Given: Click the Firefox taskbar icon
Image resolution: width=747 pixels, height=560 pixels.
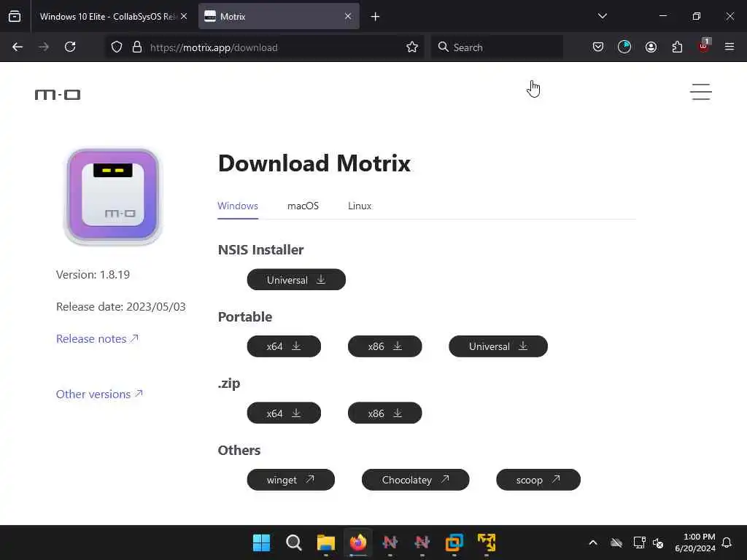Looking at the screenshot, I should click(357, 542).
